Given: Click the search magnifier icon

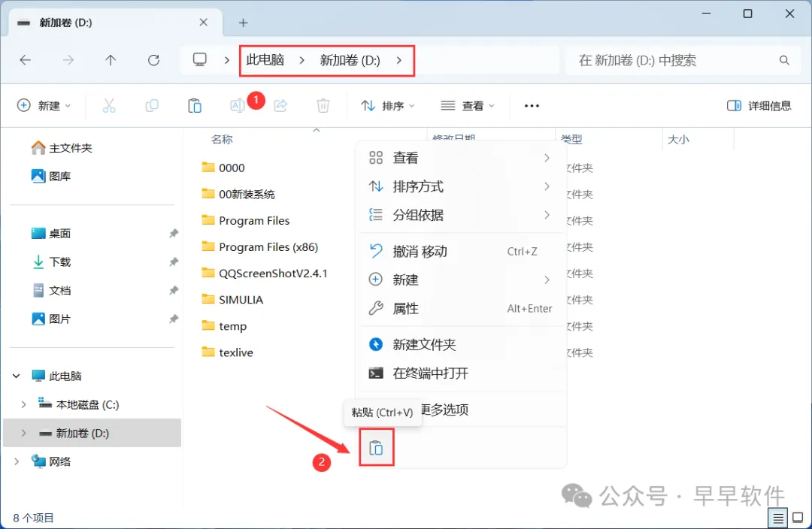Looking at the screenshot, I should [x=784, y=61].
